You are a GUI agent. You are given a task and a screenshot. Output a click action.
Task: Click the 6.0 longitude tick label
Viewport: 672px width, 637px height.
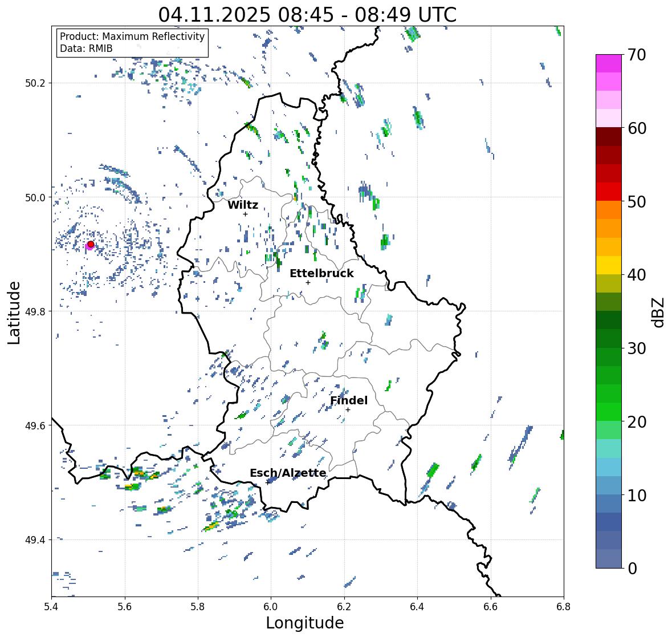click(271, 606)
